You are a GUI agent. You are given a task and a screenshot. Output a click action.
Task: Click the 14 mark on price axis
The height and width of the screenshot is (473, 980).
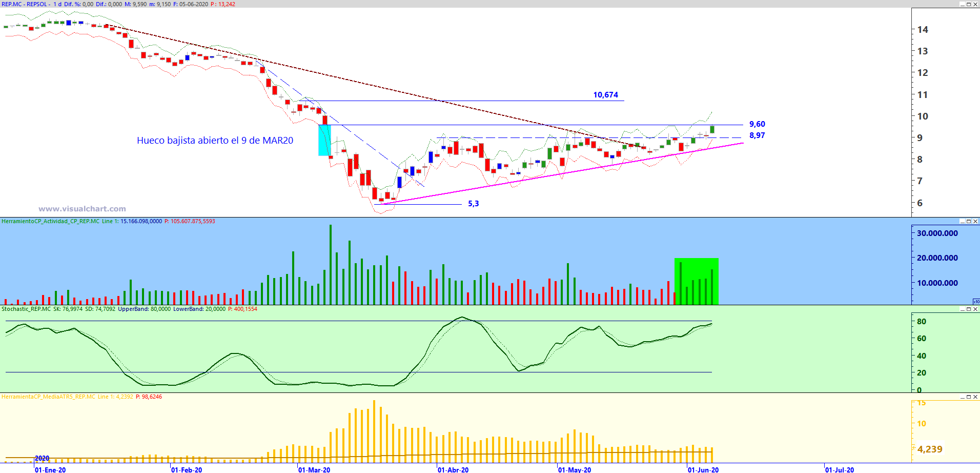click(x=923, y=30)
